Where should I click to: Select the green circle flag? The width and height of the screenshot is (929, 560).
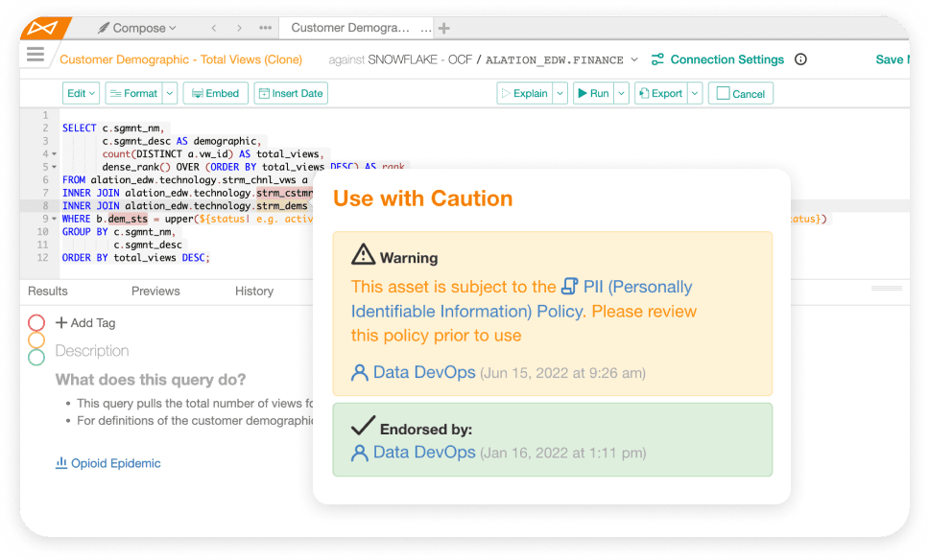(36, 358)
